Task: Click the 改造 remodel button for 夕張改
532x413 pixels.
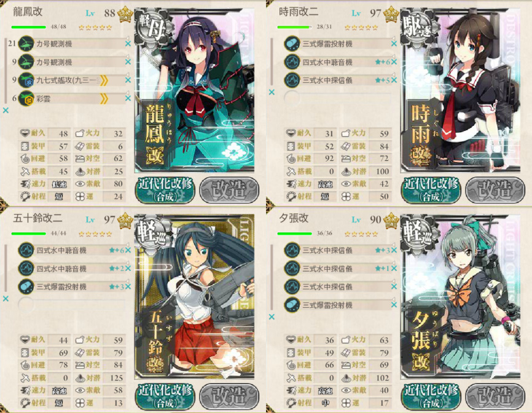Action: coord(495,396)
